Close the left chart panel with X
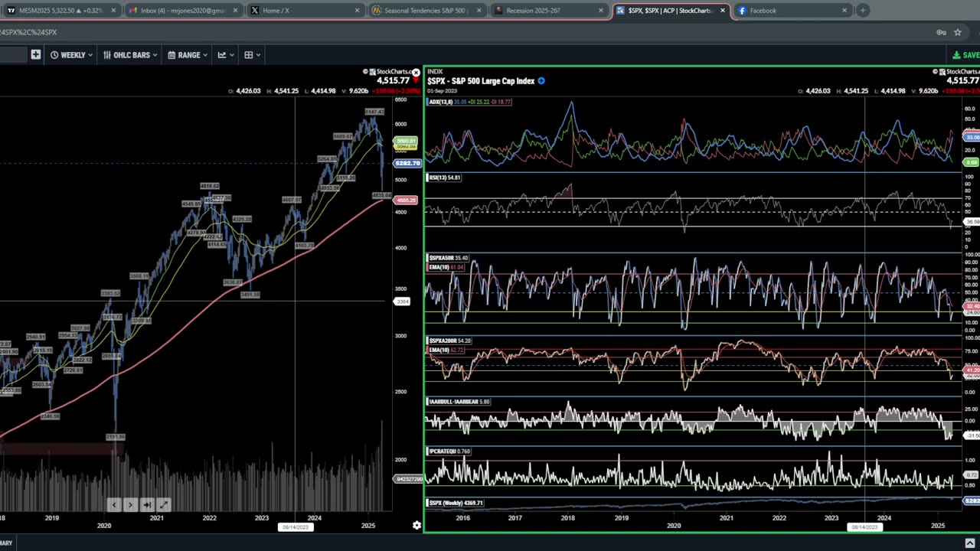 click(416, 73)
